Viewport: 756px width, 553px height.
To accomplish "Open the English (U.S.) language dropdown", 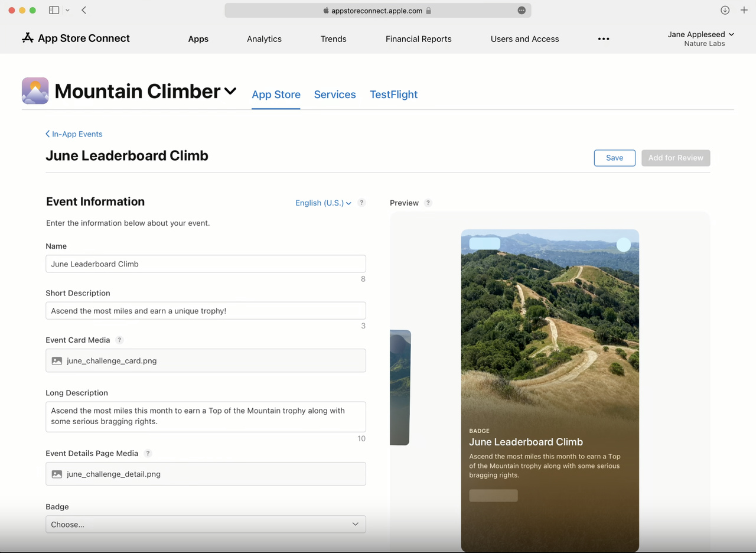I will click(323, 203).
